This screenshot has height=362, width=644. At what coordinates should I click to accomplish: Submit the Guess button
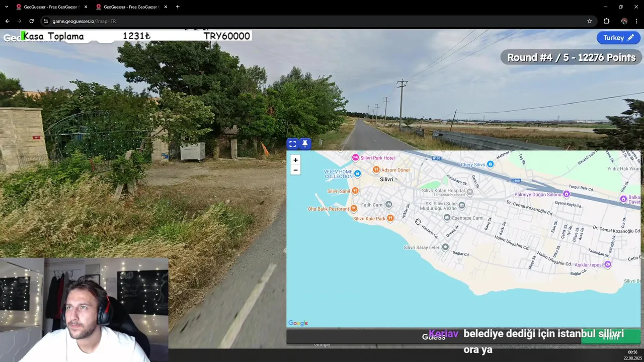pyautogui.click(x=434, y=337)
